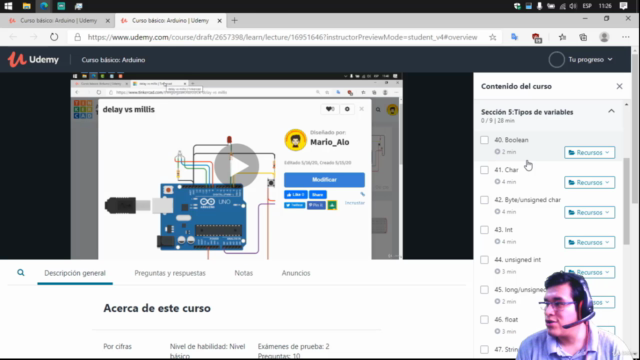Click the first tab's close X
Image resolution: width=640 pixels, height=360 pixels.
108,21
